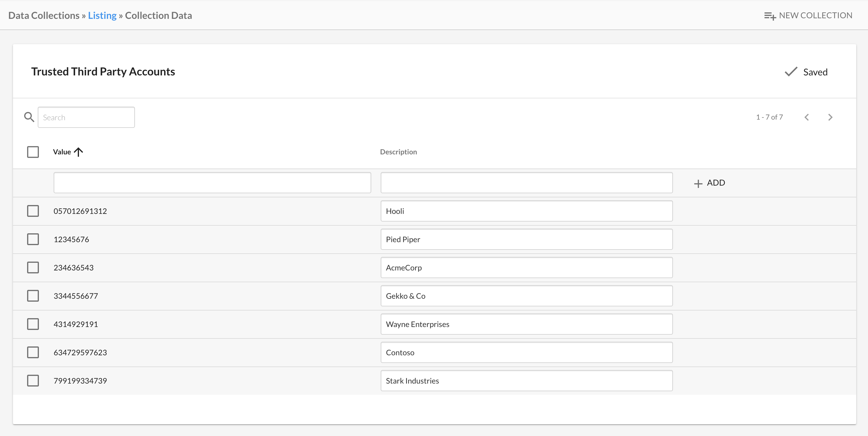This screenshot has height=436, width=868.
Task: Click the plus icon beside ADD
Action: coord(698,183)
